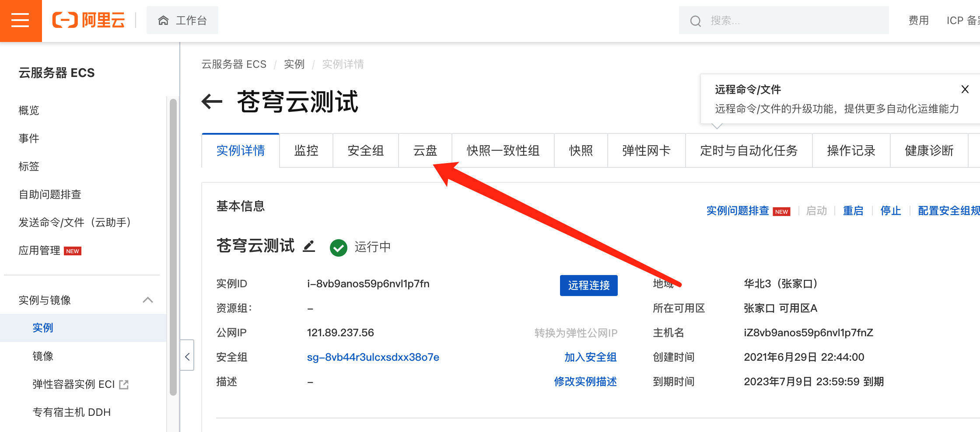Viewport: 980px width, 432px height.
Task: Select the zone value 张家口 可用区A
Action: 780,308
